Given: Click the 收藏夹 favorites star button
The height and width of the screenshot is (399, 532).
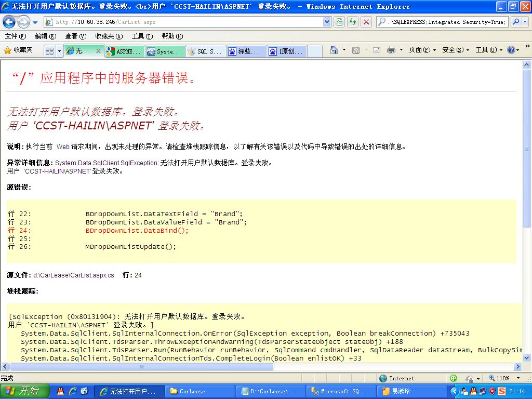Looking at the screenshot, I should tap(18, 50).
